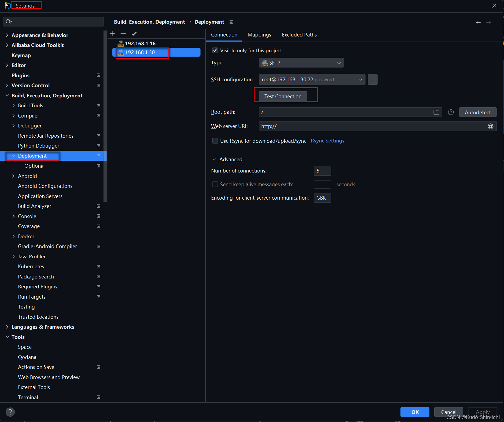The image size is (504, 422).
Task: Click project-level icon beside Actions on Save
Action: click(98, 367)
